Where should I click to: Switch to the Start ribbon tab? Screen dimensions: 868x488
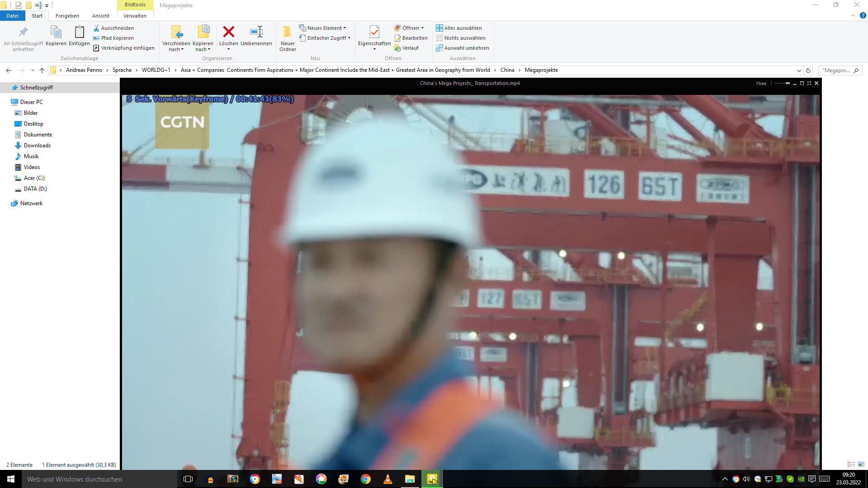tap(37, 16)
